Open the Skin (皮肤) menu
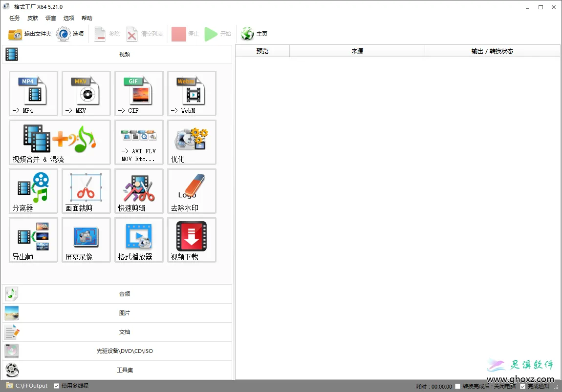 [33, 18]
